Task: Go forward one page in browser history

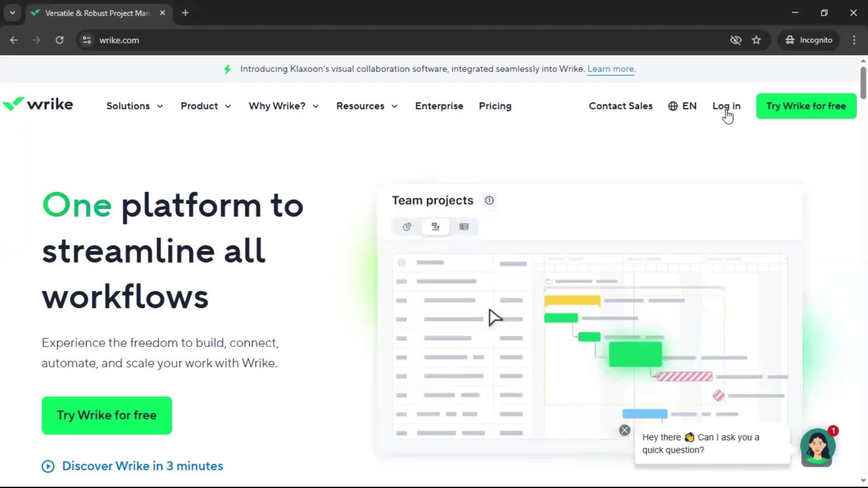Action: [37, 40]
